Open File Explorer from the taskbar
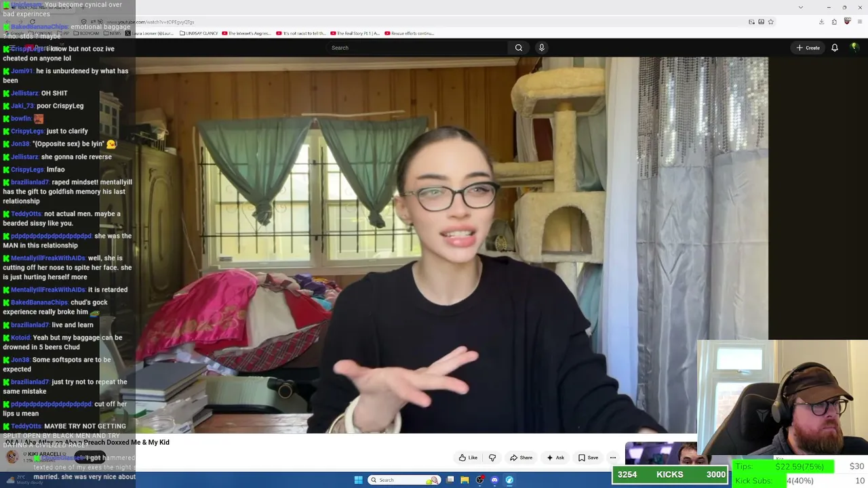The width and height of the screenshot is (868, 488). click(465, 480)
